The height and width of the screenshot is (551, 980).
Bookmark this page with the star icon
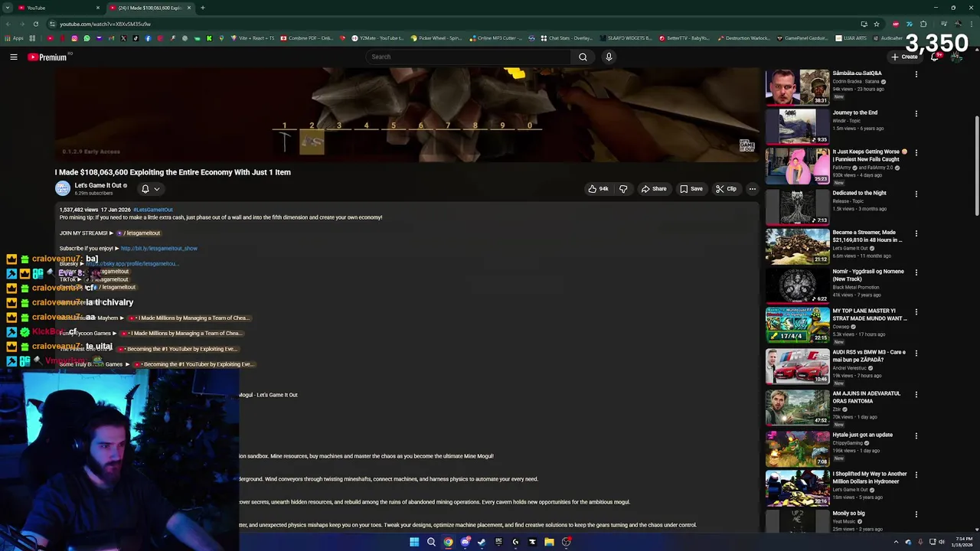pyautogui.click(x=877, y=24)
